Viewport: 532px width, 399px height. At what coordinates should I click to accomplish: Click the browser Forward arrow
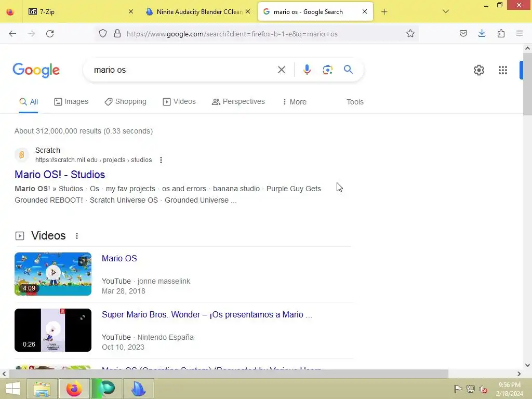coord(31,34)
